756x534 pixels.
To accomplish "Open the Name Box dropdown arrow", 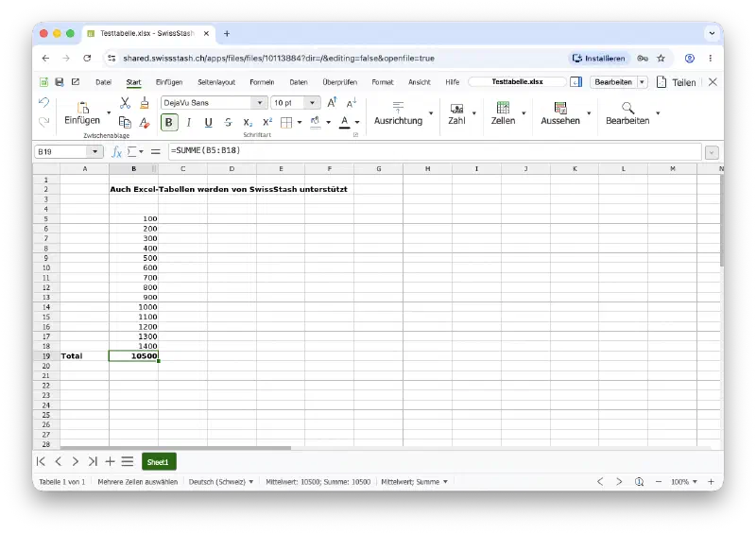I will click(x=95, y=152).
